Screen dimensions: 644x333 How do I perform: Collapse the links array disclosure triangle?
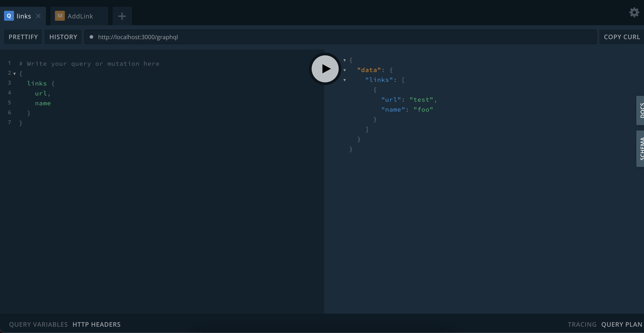(345, 80)
